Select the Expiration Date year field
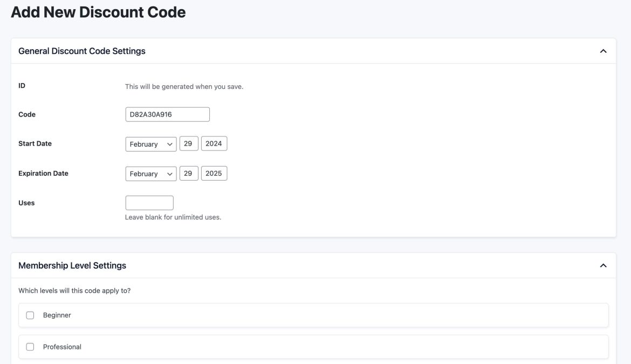631x364 pixels. click(215, 173)
